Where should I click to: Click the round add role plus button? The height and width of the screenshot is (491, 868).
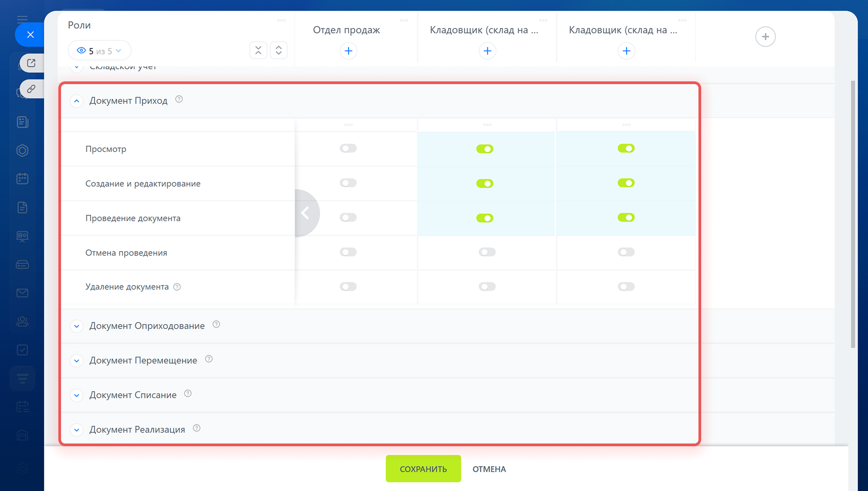coord(765,37)
